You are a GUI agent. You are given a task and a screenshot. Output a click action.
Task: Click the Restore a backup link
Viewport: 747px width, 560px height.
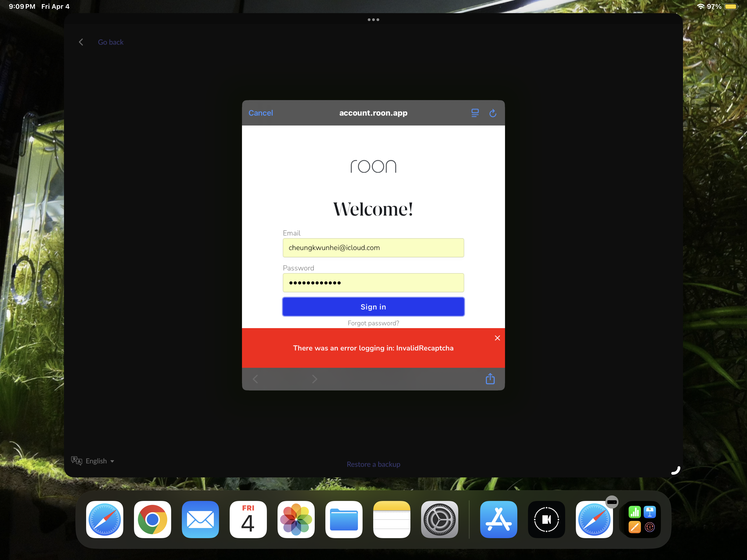pyautogui.click(x=373, y=464)
